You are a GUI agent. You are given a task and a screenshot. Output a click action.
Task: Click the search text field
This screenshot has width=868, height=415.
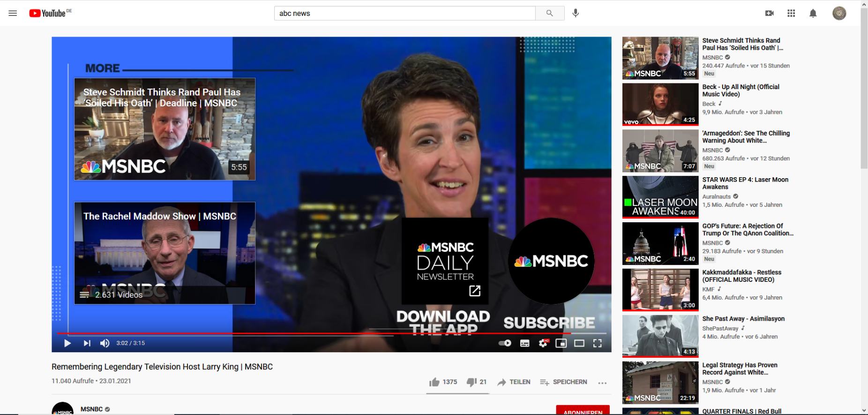click(x=405, y=13)
